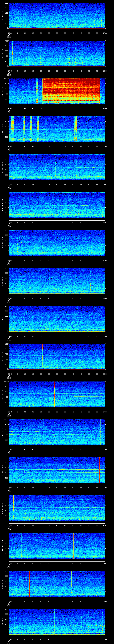Screen dimensions: 114x644
Task: Select the '11:24:00' start time label
Action: pos(9,336)
